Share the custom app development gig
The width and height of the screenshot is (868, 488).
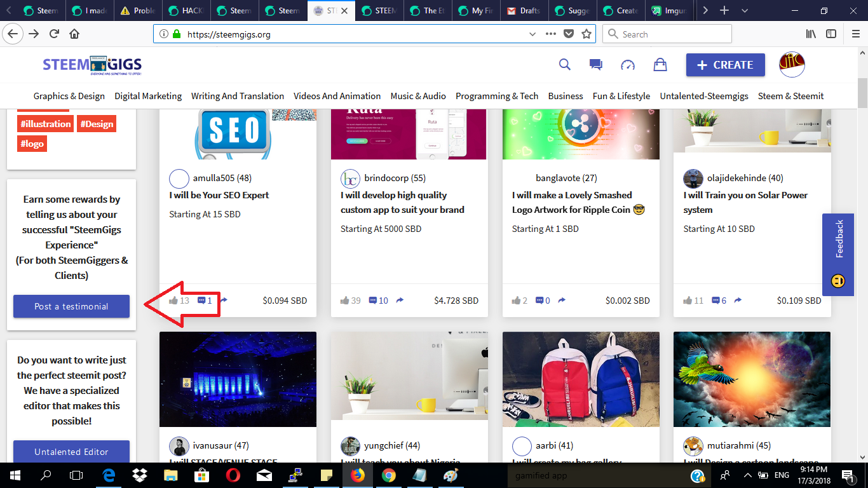[400, 301]
